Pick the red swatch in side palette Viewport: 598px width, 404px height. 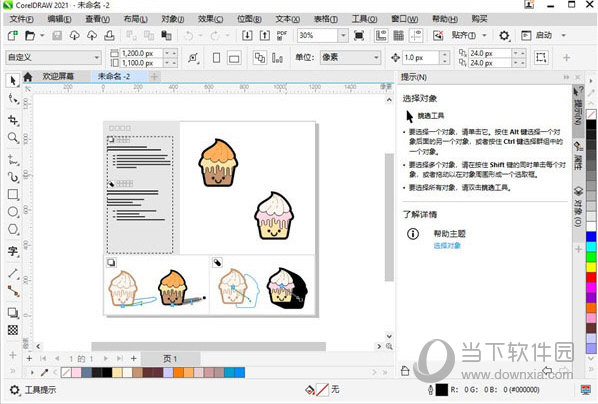tap(591, 277)
